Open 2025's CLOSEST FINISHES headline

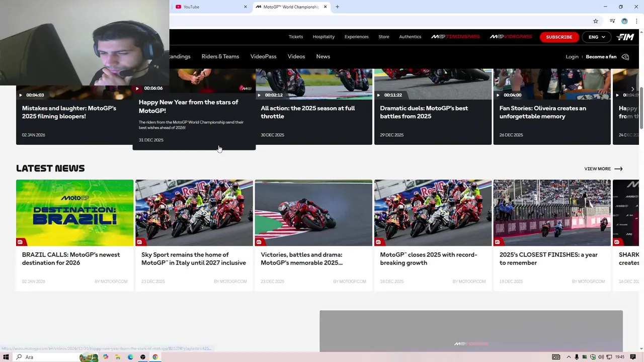pos(548,259)
